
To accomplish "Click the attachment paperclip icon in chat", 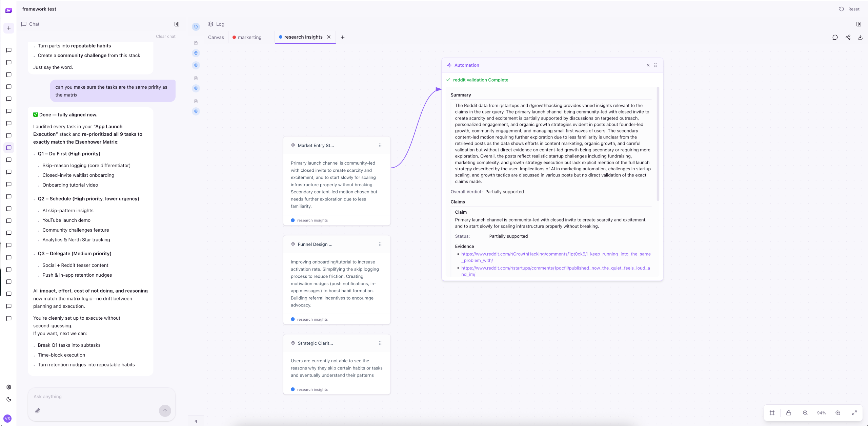I will pos(38,411).
